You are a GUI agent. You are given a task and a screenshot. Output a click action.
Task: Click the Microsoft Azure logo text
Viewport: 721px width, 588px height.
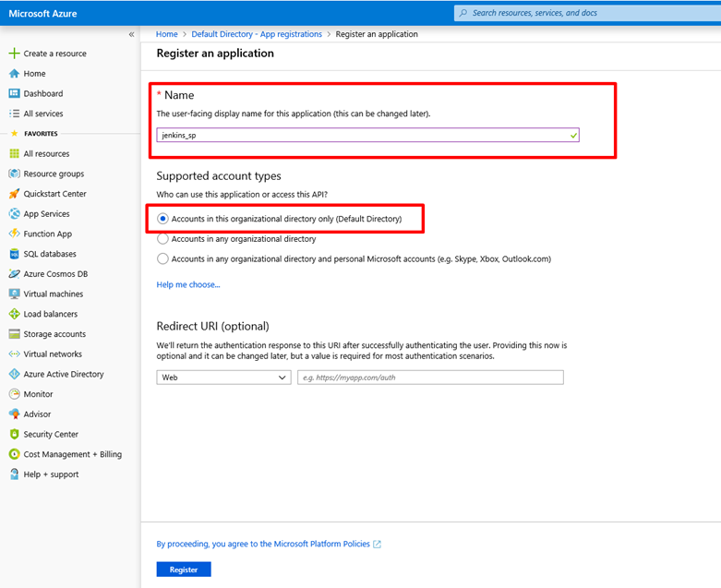pos(42,13)
